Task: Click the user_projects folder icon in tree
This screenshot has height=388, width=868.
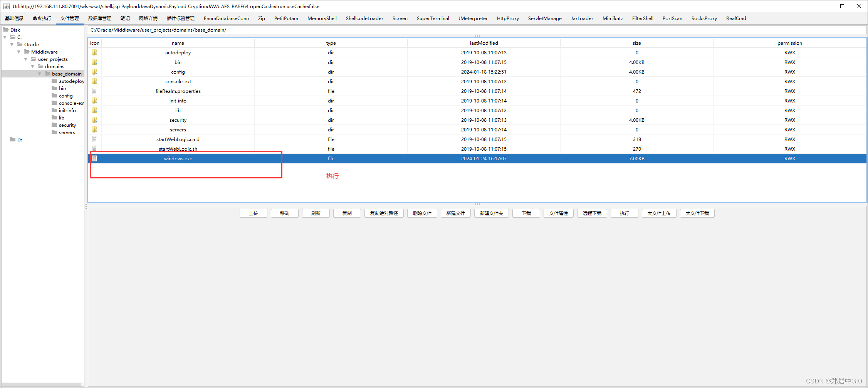Action: click(34, 59)
